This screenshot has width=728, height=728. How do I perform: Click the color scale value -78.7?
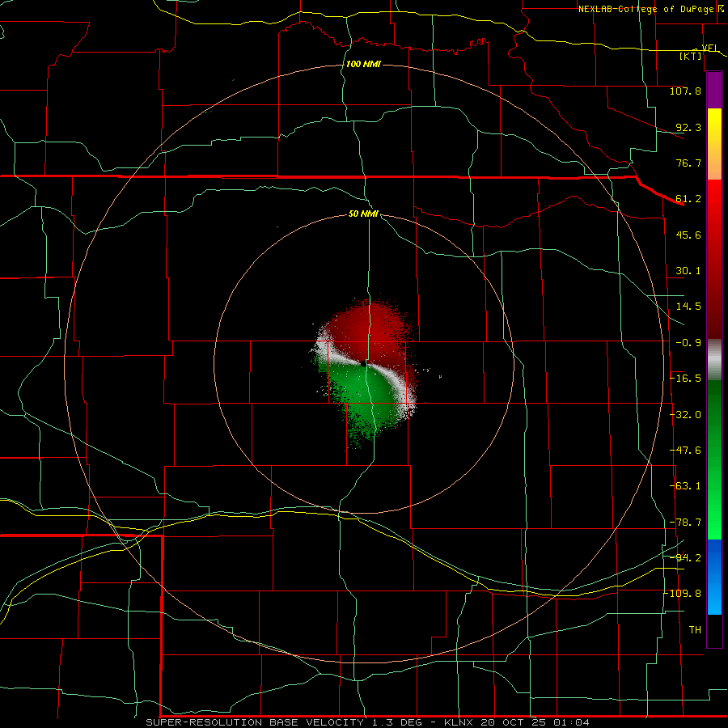click(686, 523)
